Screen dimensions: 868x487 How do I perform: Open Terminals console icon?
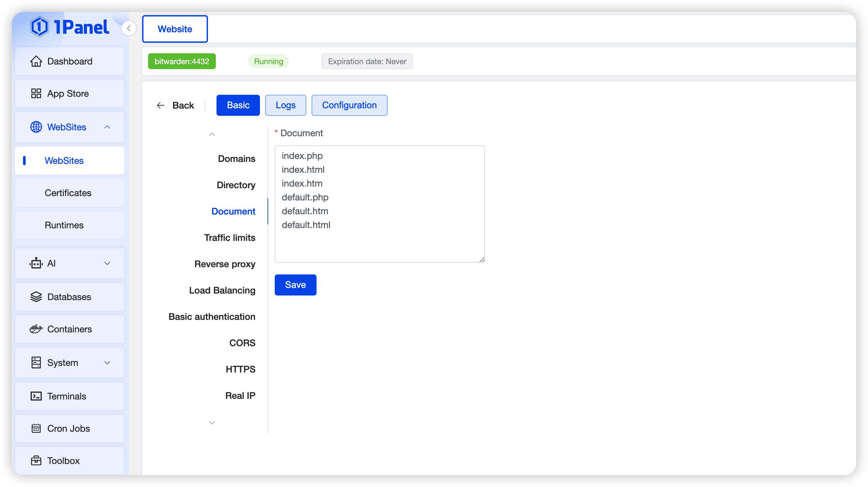[36, 396]
